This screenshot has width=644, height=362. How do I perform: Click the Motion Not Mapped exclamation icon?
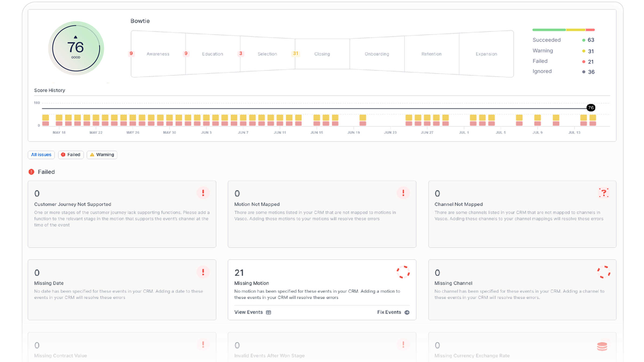pos(403,193)
